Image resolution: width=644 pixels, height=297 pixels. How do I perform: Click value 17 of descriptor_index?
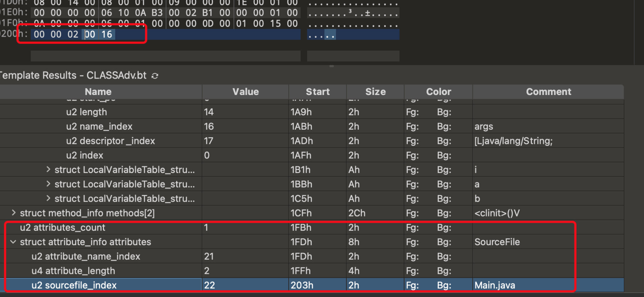[209, 141]
